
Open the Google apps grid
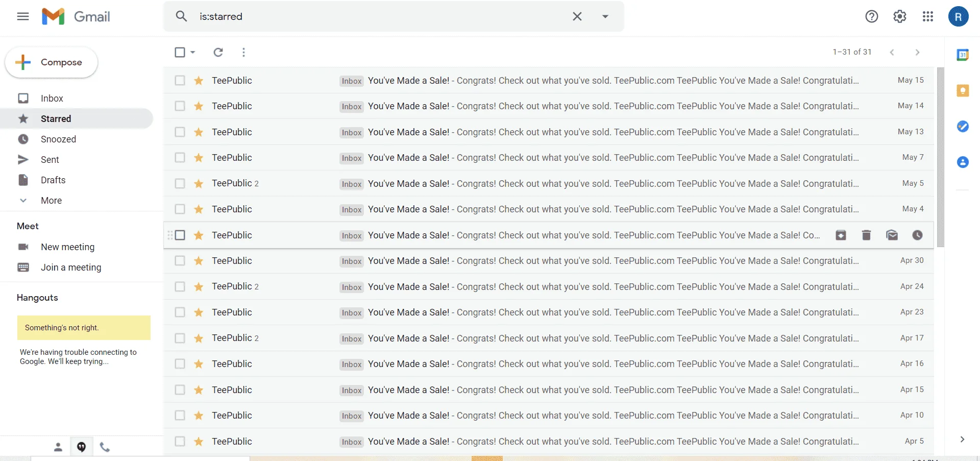928,16
